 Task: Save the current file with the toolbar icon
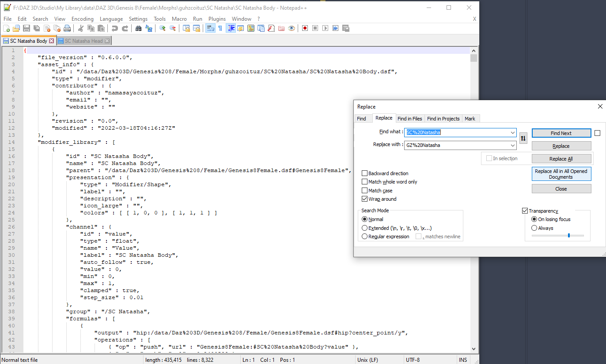tap(27, 28)
